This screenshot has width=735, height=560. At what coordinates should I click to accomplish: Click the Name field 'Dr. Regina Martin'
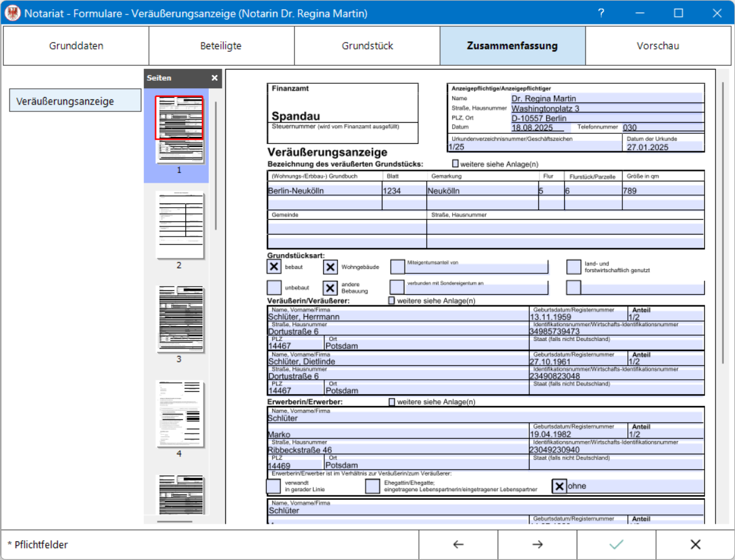(607, 98)
